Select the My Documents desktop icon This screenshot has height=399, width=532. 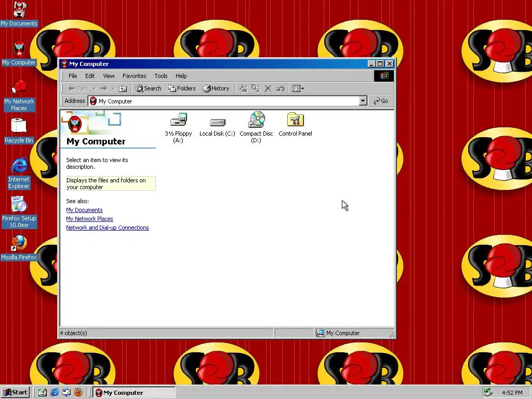point(19,14)
